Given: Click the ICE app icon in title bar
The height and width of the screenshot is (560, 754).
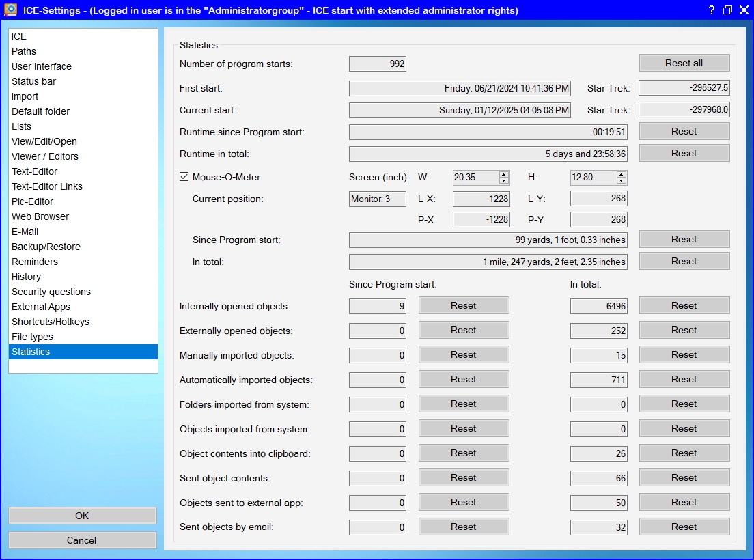Looking at the screenshot, I should (x=10, y=10).
